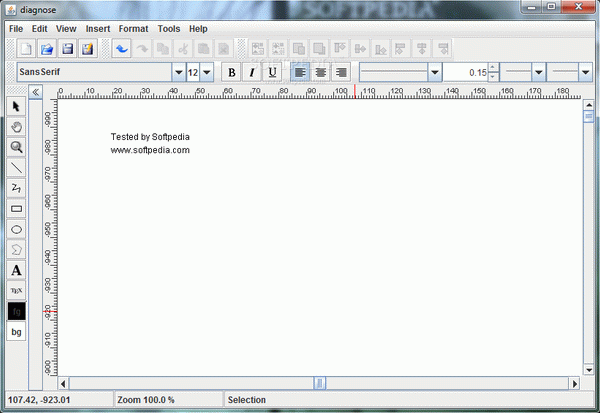The image size is (600, 413).
Task: Choose the rectangle shape tool
Action: [x=16, y=209]
